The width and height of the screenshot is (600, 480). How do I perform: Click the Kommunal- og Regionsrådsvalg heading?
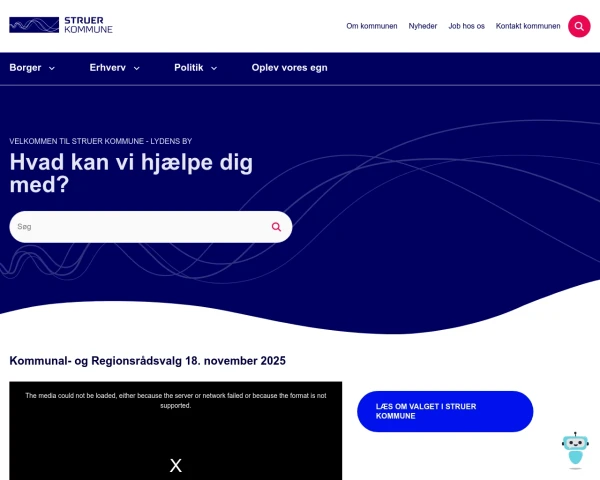pyautogui.click(x=147, y=361)
